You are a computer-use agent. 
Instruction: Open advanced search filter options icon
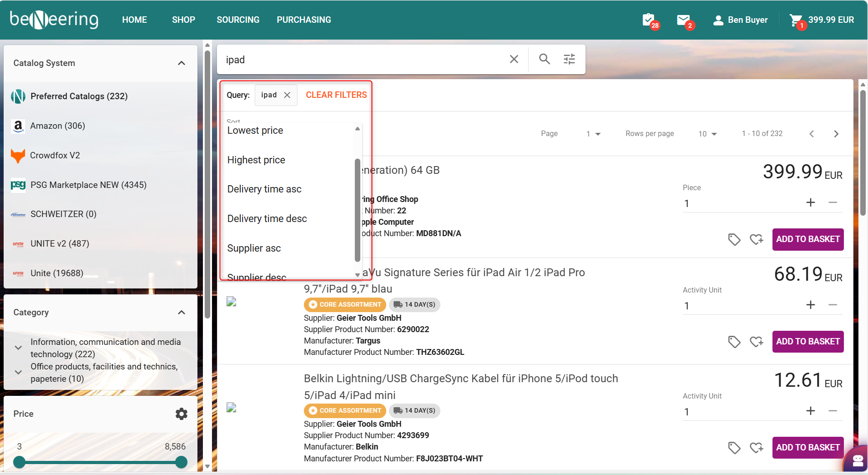[x=570, y=59]
